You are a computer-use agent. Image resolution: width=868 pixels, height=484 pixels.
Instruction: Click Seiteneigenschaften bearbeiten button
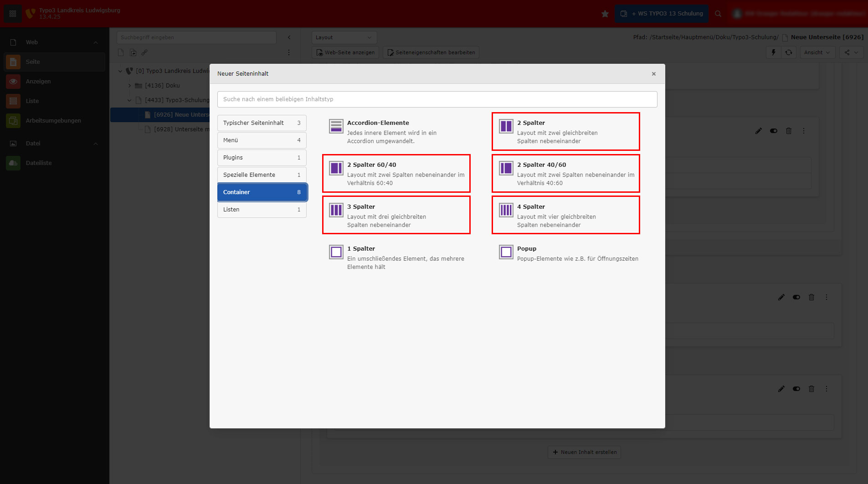pyautogui.click(x=431, y=52)
